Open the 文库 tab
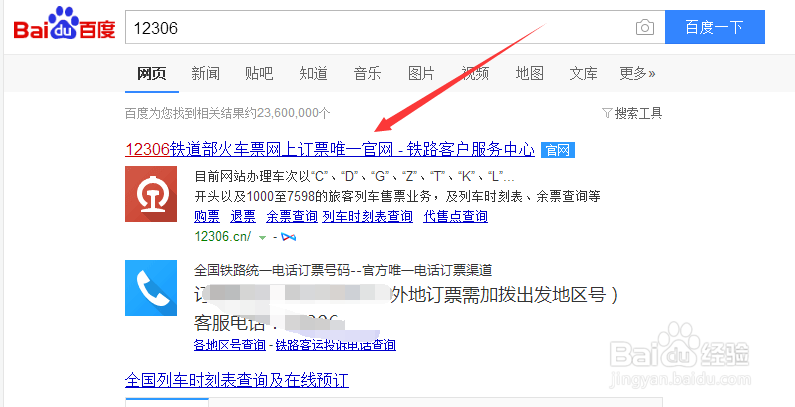 [583, 73]
